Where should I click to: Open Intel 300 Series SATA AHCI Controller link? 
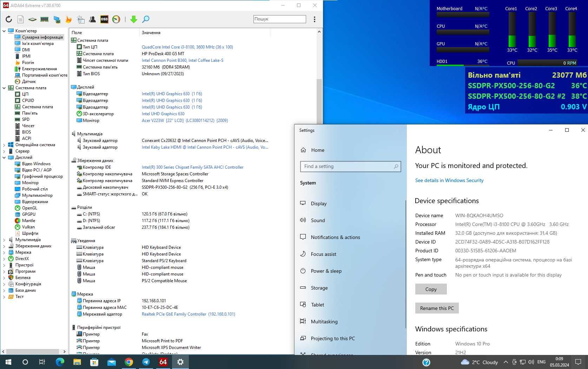tap(192, 167)
